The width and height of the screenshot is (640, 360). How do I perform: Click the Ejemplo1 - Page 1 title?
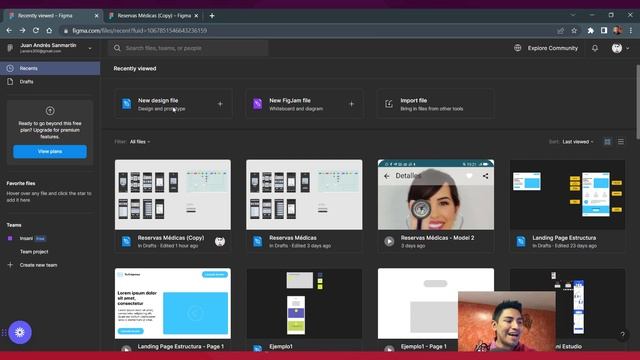(x=423, y=347)
